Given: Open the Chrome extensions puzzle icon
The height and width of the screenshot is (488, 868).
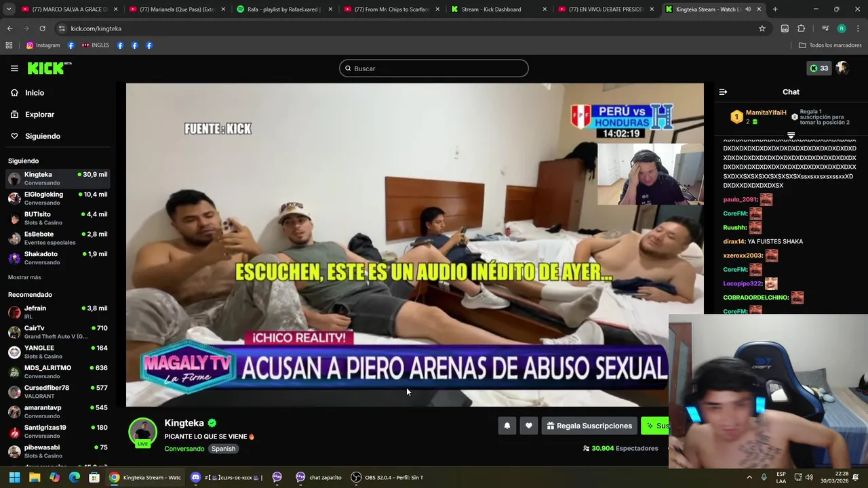Looking at the screenshot, I should tap(802, 28).
